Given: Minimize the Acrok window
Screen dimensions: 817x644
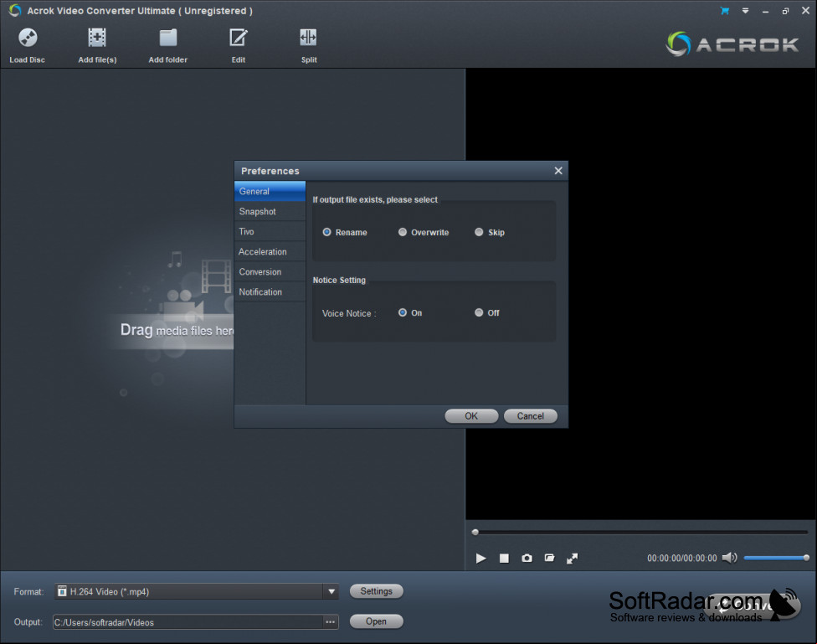Looking at the screenshot, I should (x=765, y=12).
